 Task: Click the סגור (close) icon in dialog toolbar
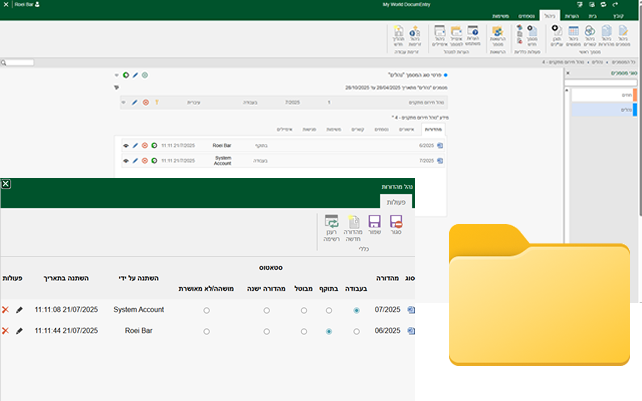pyautogui.click(x=396, y=225)
